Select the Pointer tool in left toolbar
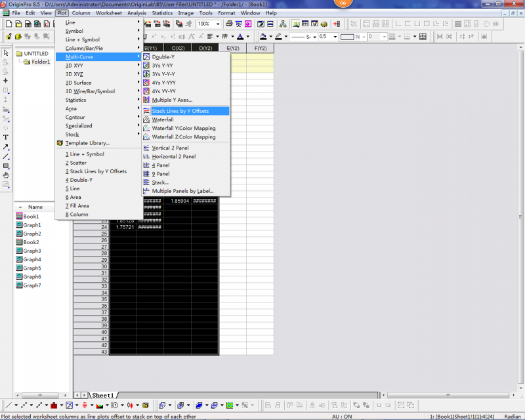The image size is (525, 420). pyautogui.click(x=6, y=52)
